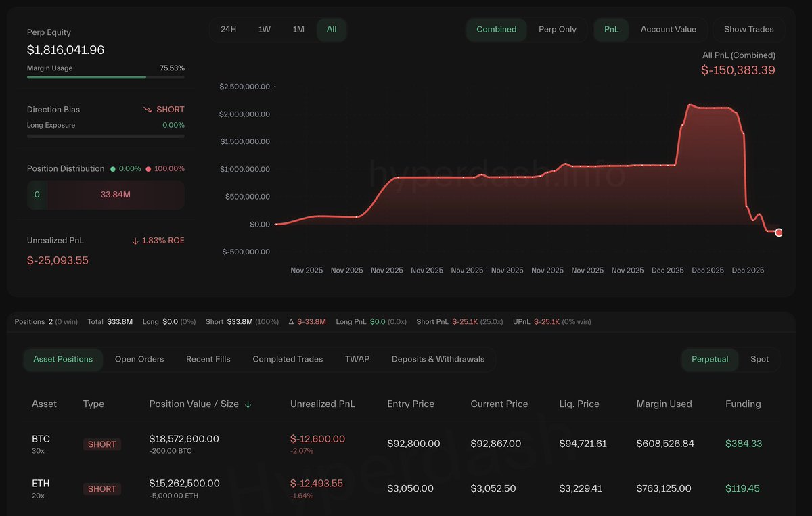The image size is (812, 516).
Task: Select the 1W time range
Action: pos(264,30)
